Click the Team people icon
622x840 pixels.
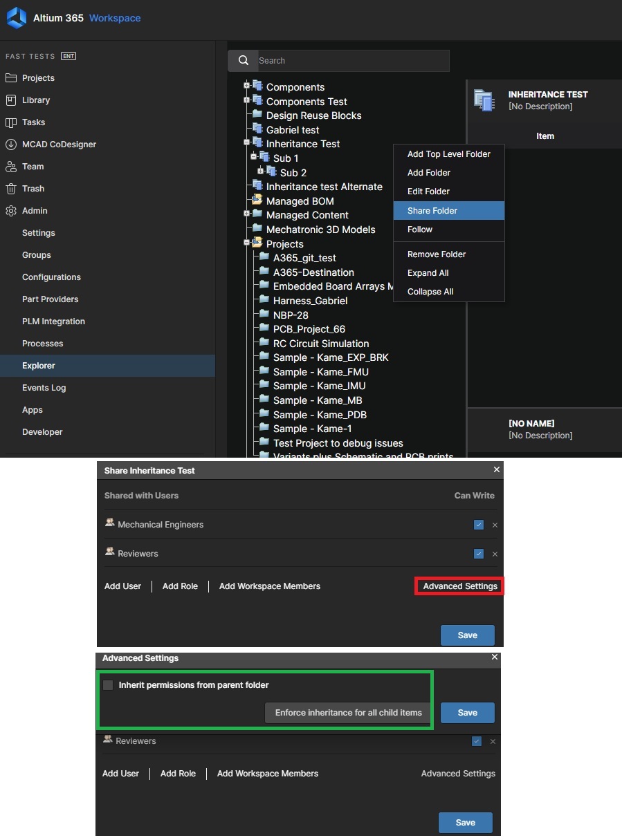click(x=11, y=167)
